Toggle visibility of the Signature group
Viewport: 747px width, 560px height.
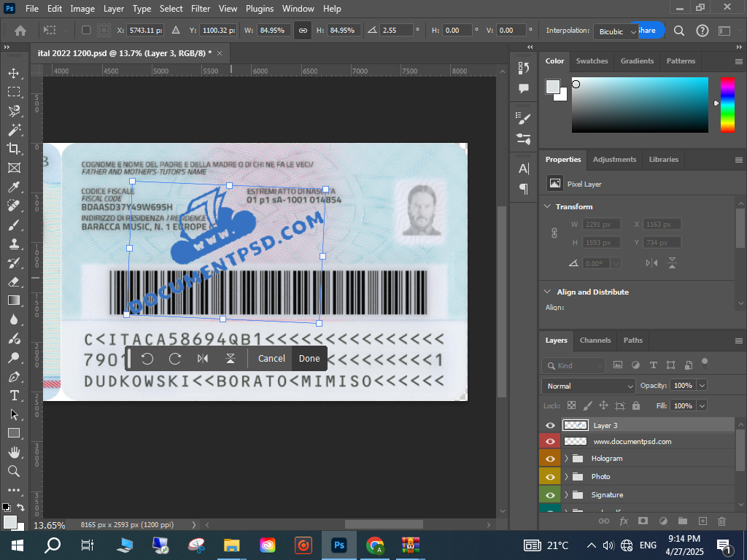point(550,495)
